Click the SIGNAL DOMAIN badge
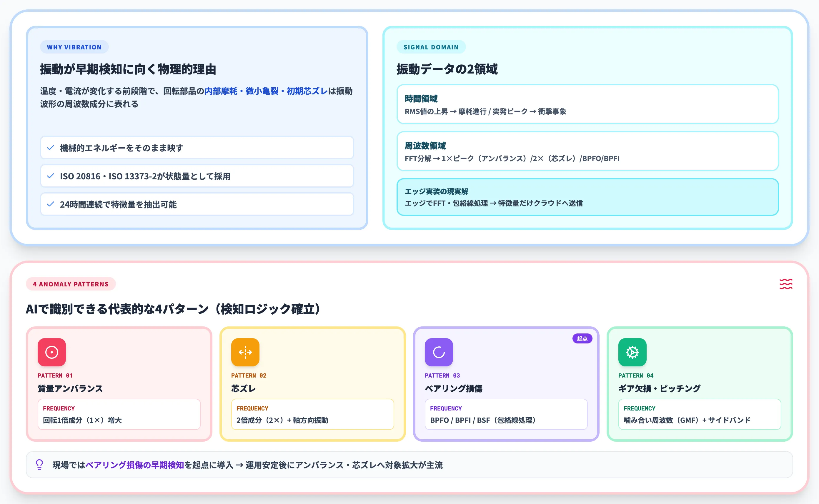 (x=431, y=47)
